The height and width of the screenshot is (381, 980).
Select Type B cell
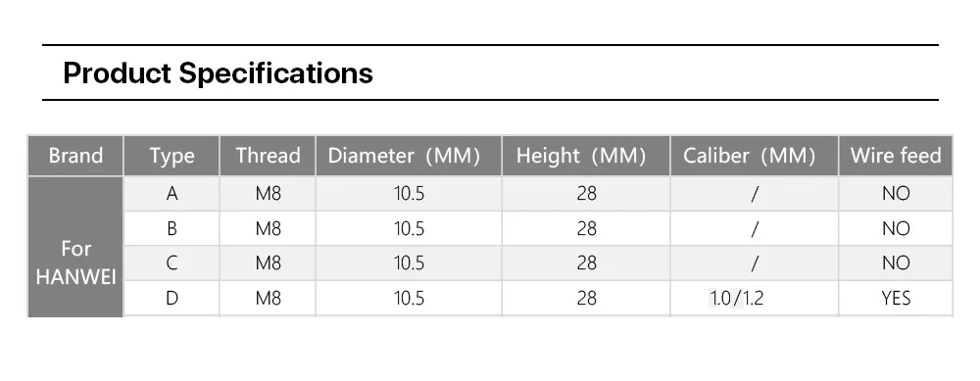pos(171,228)
